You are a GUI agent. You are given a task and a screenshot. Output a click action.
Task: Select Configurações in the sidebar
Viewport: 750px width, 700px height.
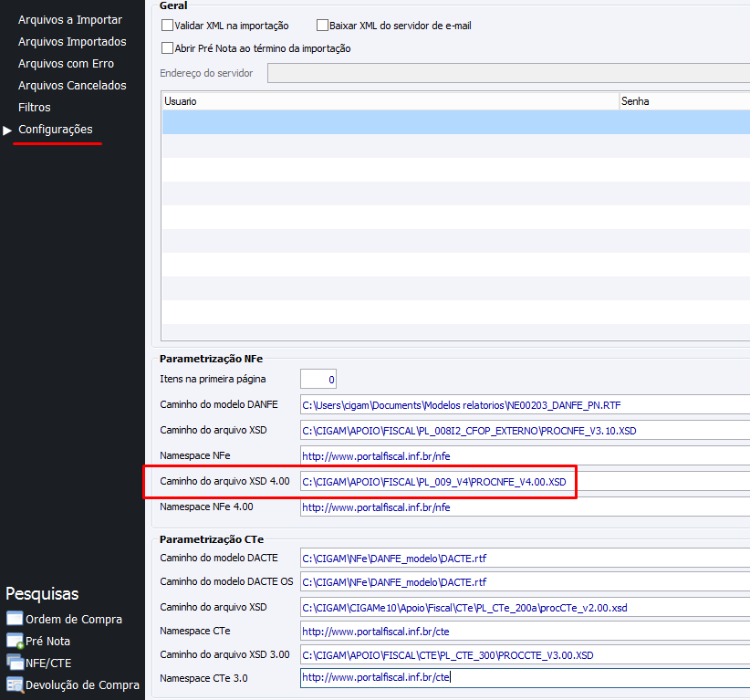tap(56, 130)
